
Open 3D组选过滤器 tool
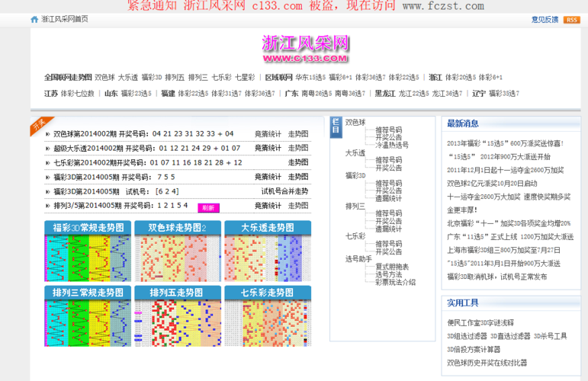pos(467,336)
